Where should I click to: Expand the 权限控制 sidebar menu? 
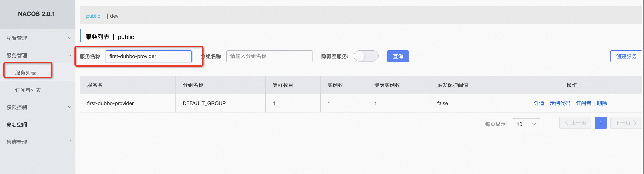pyautogui.click(x=38, y=107)
